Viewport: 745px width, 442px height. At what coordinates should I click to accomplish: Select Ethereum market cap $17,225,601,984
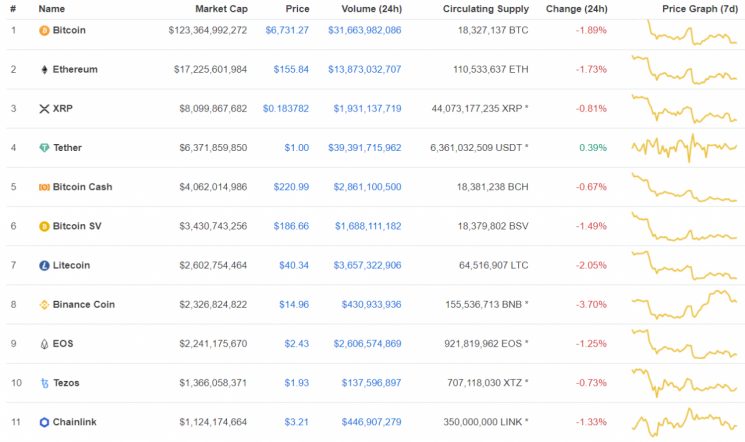click(x=210, y=69)
